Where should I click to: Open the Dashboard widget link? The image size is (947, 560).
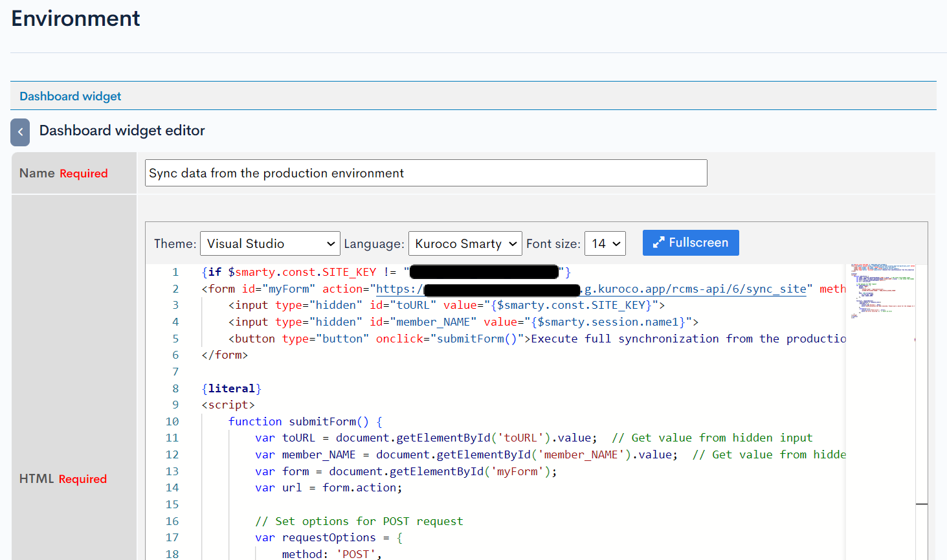(x=70, y=96)
